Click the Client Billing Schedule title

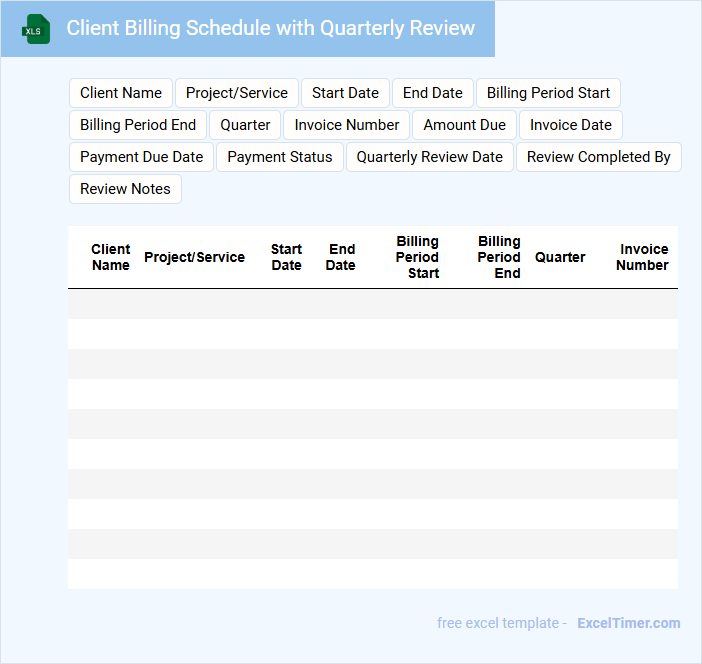pos(270,28)
